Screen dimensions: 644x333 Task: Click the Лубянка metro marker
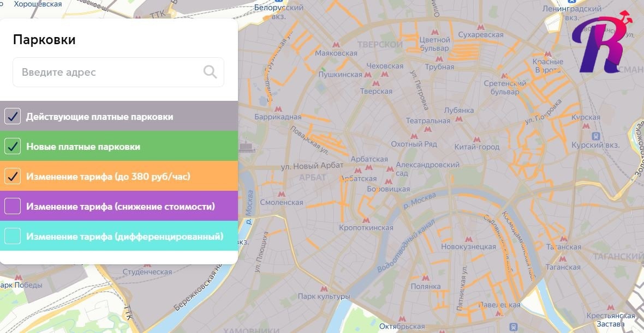[459, 119]
